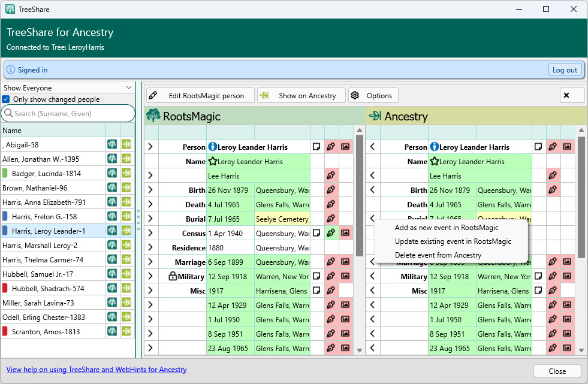Viewport: 588px width, 384px height.
Task: Click left arrow on Ancestry Person row
Action: [372, 147]
